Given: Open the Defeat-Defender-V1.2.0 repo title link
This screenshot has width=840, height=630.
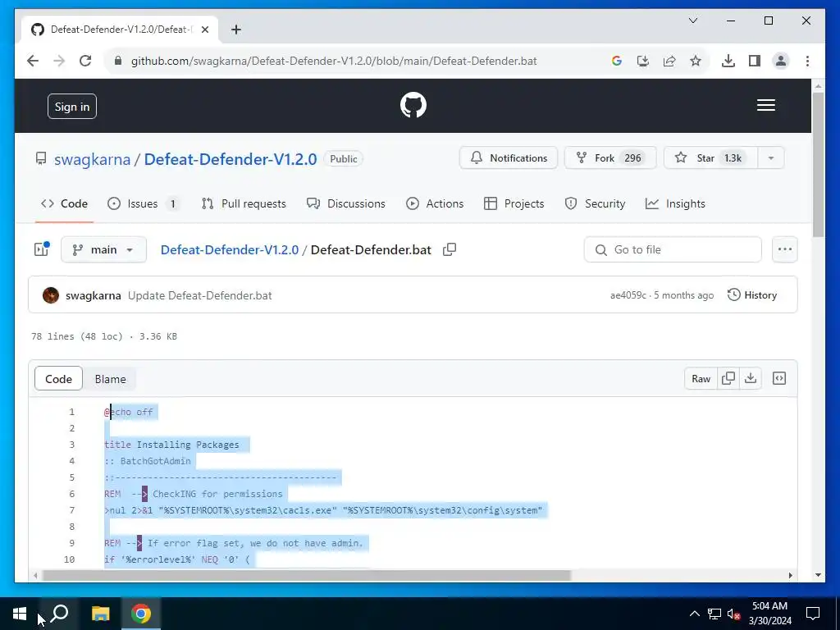Looking at the screenshot, I should click(x=231, y=159).
